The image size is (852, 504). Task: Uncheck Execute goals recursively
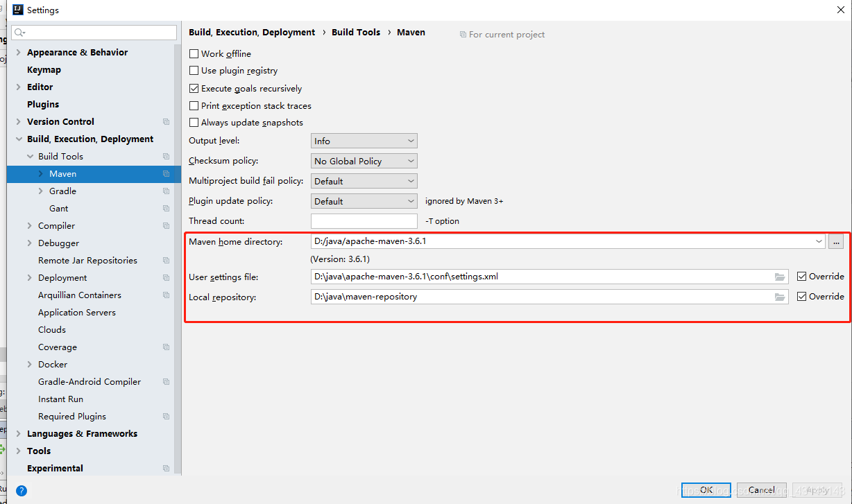pyautogui.click(x=194, y=89)
